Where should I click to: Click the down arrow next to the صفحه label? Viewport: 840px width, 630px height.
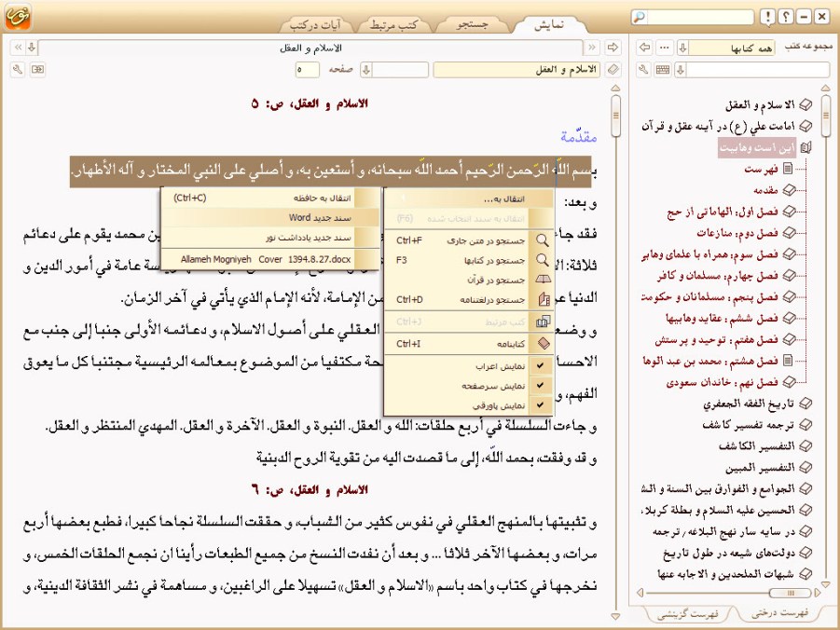pos(366,70)
